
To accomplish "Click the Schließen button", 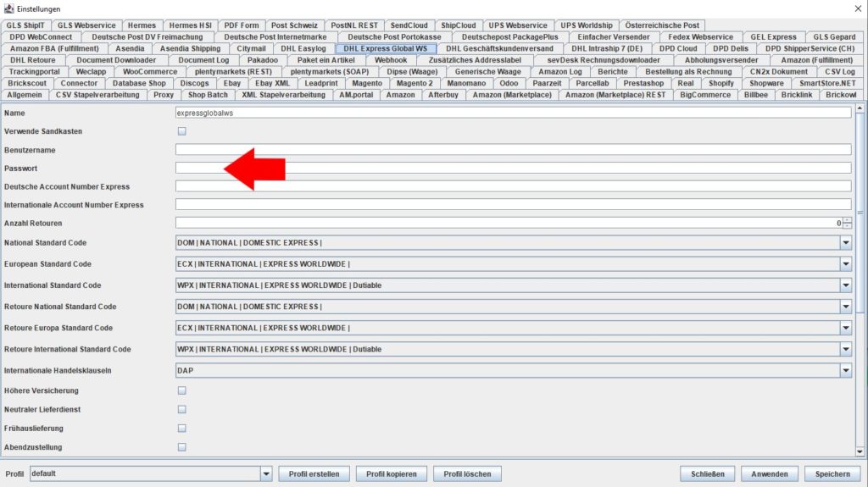I will pyautogui.click(x=708, y=474).
